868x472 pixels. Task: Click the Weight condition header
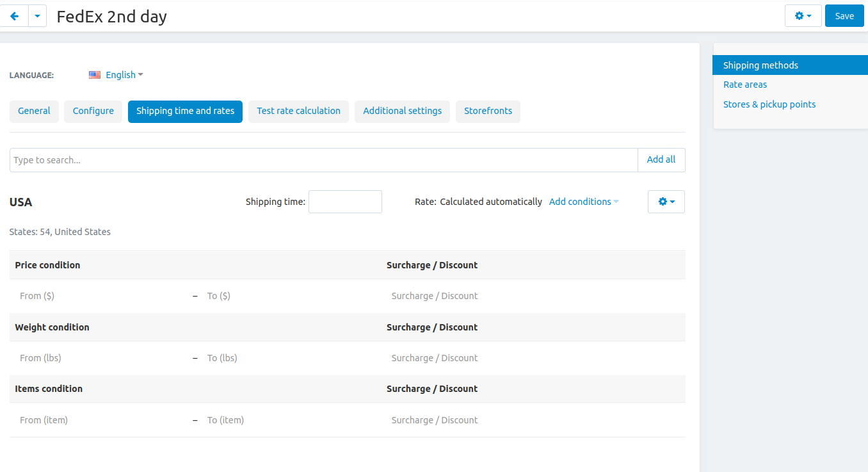pos(52,327)
